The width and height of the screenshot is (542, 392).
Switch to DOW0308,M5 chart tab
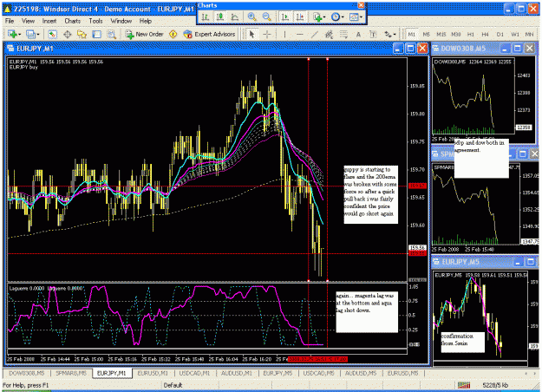(27, 373)
